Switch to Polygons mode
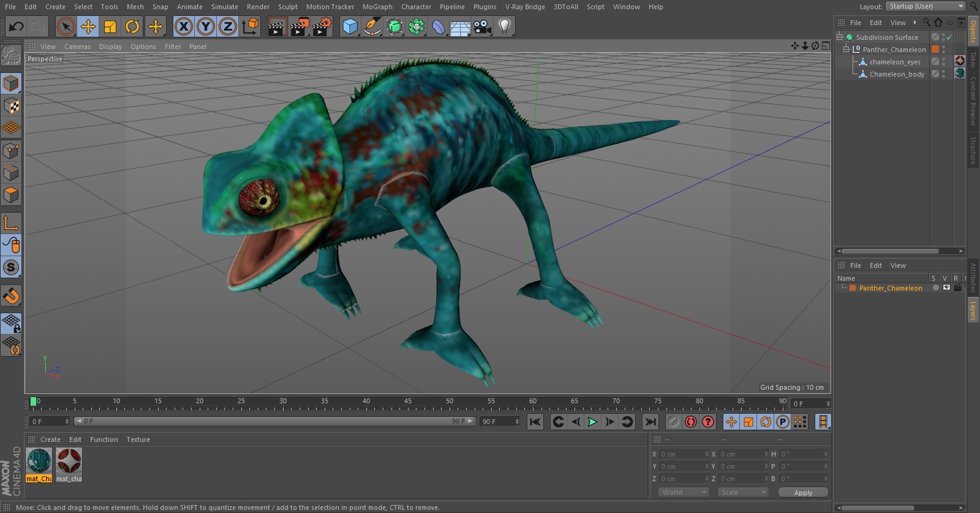 (x=11, y=195)
